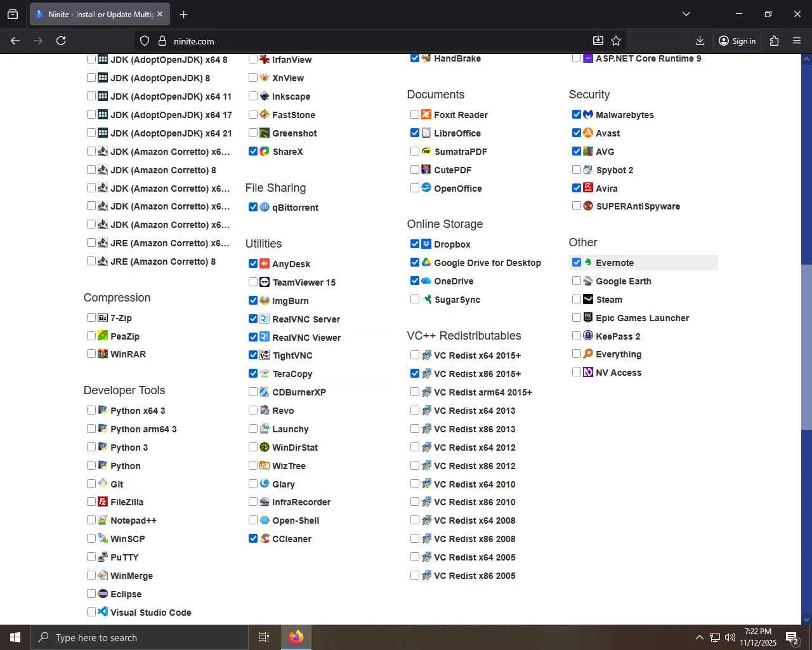The height and width of the screenshot is (650, 812).
Task: Click the AnyDesk app icon
Action: click(x=265, y=263)
